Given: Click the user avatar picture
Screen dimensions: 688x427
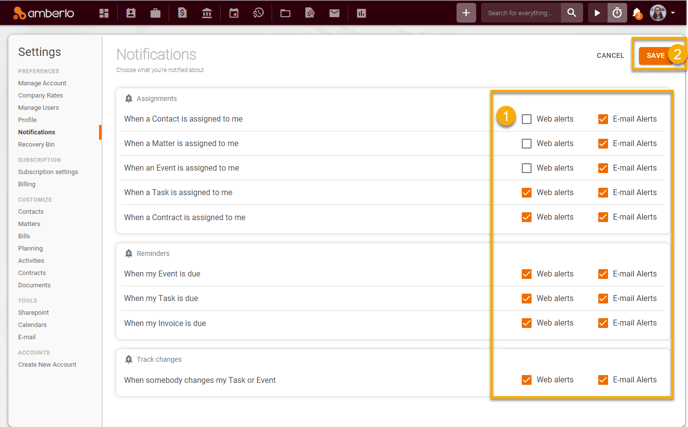Looking at the screenshot, I should (658, 13).
